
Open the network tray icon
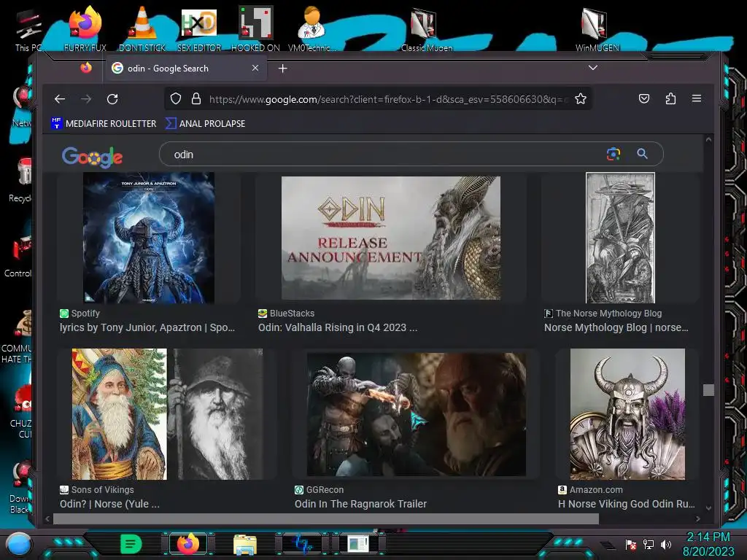coord(648,544)
